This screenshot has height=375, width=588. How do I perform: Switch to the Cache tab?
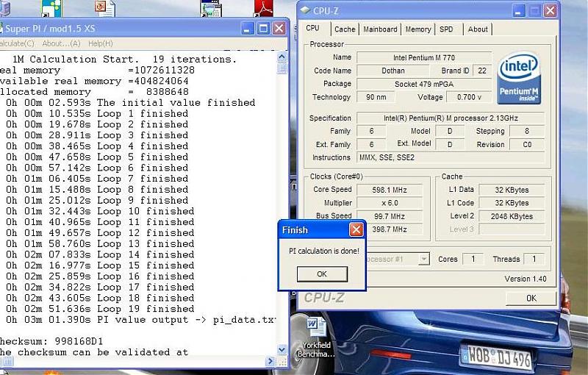[344, 29]
